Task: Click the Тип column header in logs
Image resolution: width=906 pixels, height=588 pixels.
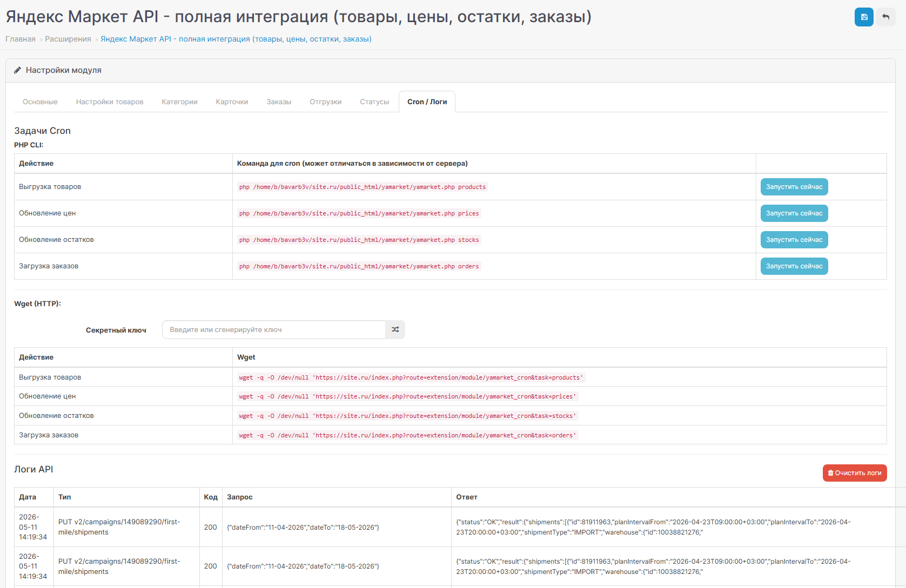Action: pyautogui.click(x=65, y=497)
